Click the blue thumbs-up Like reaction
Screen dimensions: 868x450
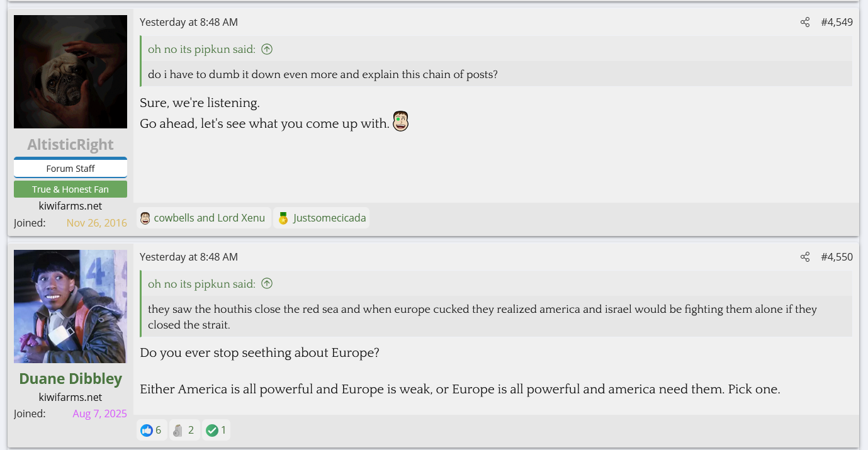(x=147, y=430)
